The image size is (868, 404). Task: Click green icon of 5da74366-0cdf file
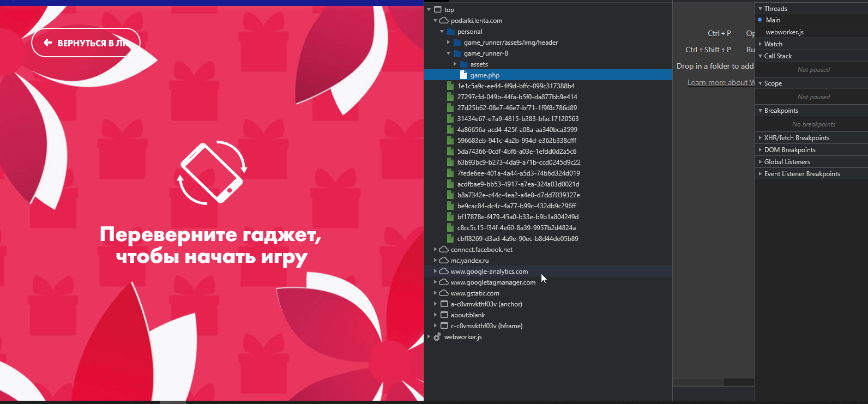tap(450, 152)
